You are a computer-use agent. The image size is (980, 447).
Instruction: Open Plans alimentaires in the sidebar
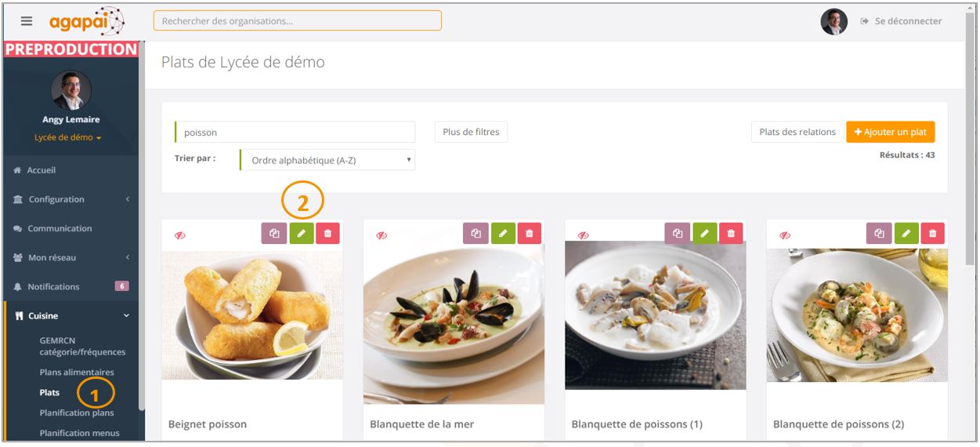pos(77,372)
